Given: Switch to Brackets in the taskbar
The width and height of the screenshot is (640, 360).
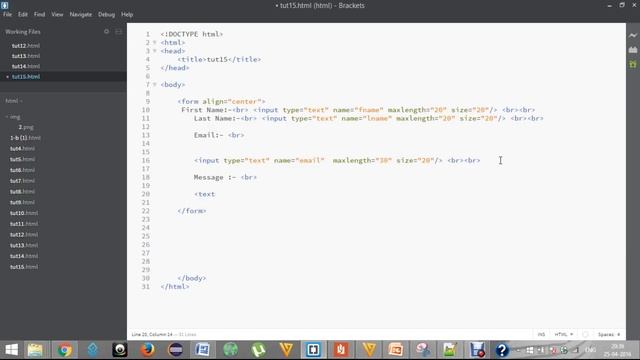Looking at the screenshot, I should pos(313,350).
